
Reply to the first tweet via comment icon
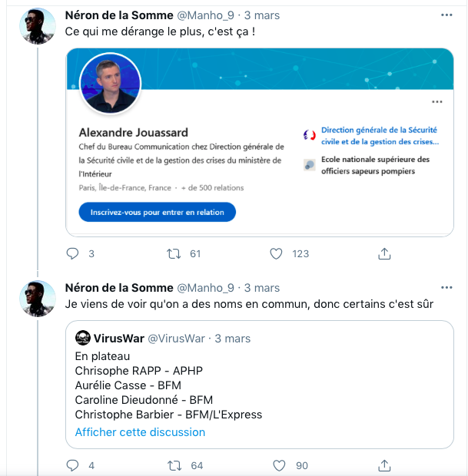[72, 253]
